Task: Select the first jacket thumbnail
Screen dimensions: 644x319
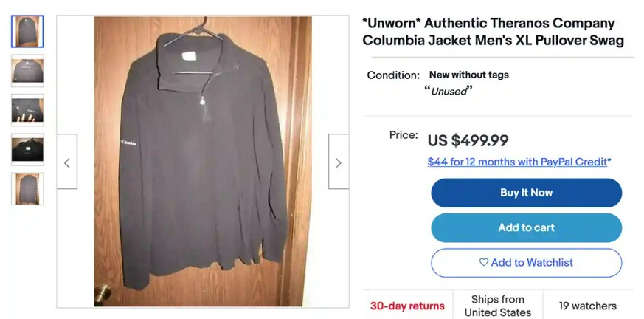Action: click(x=27, y=31)
